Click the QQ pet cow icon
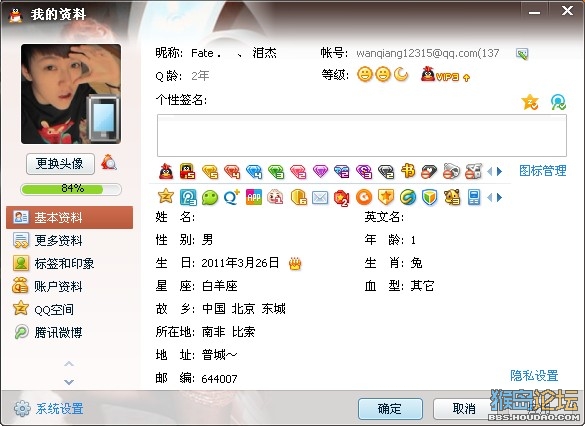 [452, 197]
